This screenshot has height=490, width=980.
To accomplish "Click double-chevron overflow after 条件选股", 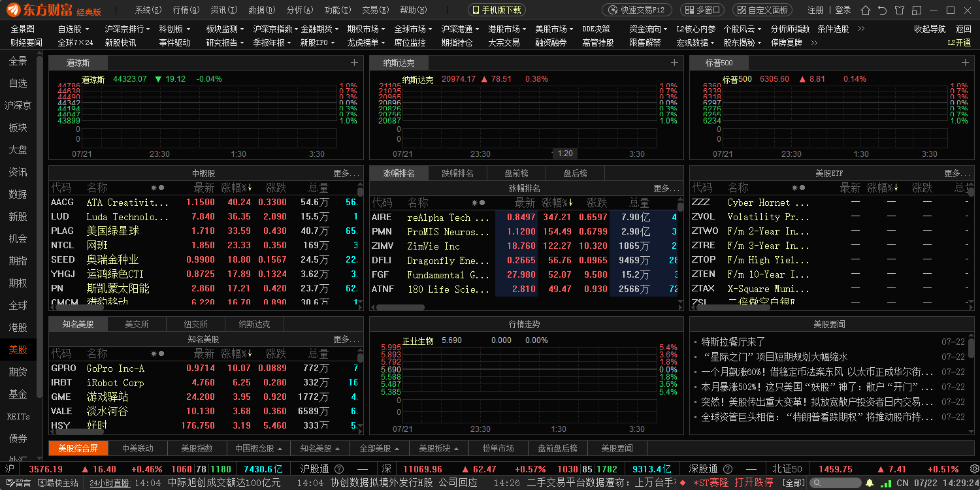I will 861,29.
